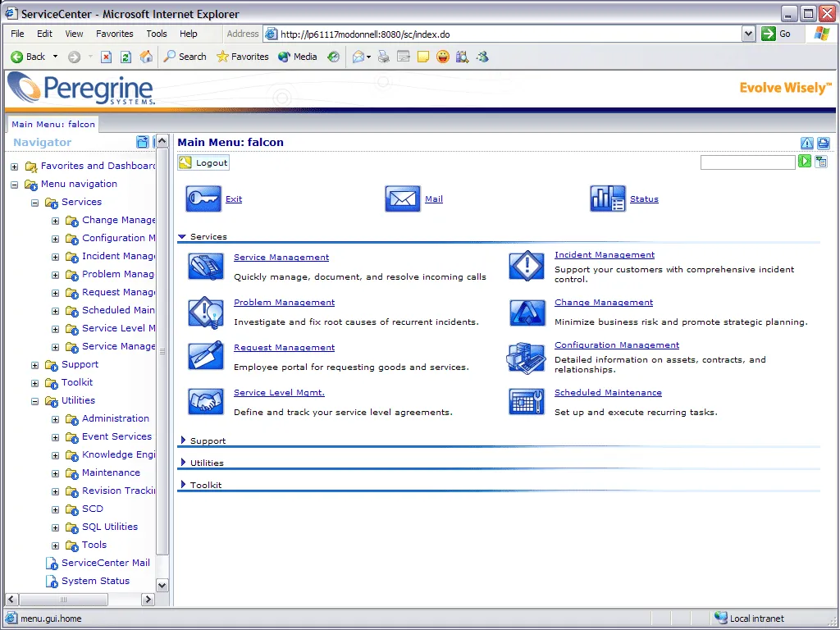Collapse the Services section triangle in main panel
This screenshot has width=840, height=630.
click(182, 236)
